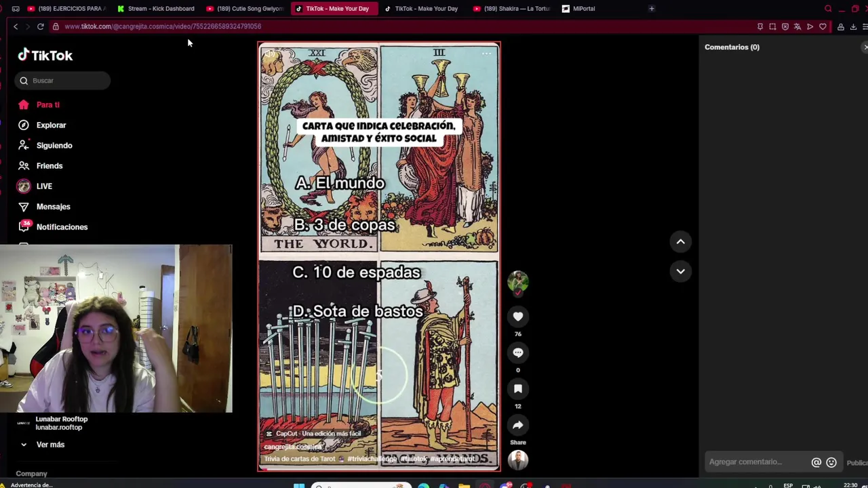868x488 pixels.
Task: Click the player flow icon in address bar
Action: (x=810, y=26)
